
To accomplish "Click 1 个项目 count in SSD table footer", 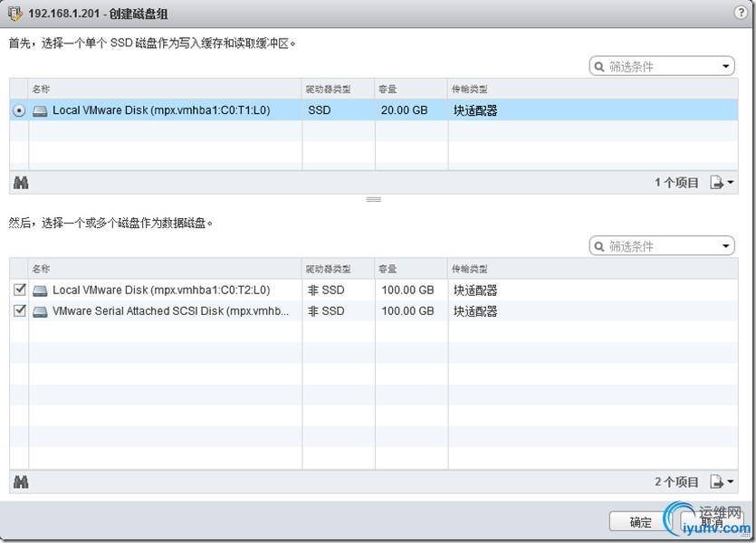I will point(676,183).
